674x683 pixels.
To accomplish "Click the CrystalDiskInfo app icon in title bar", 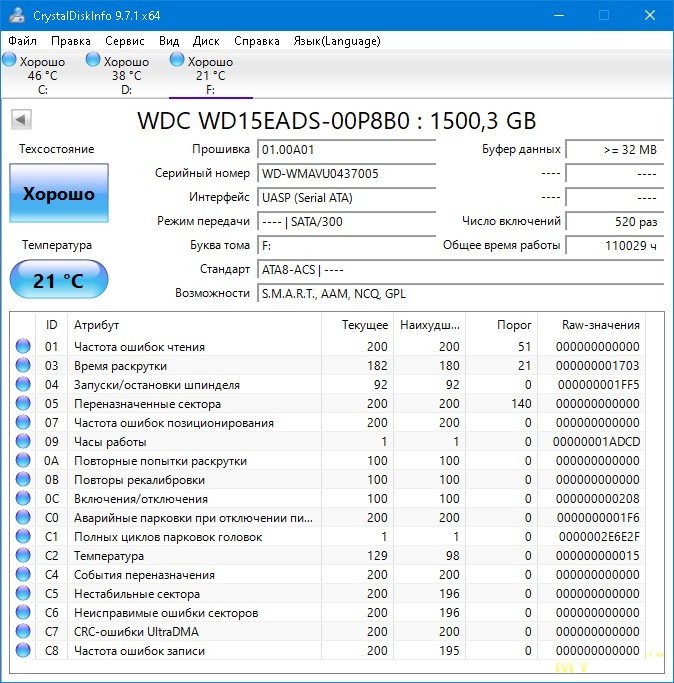I will 17,15.
